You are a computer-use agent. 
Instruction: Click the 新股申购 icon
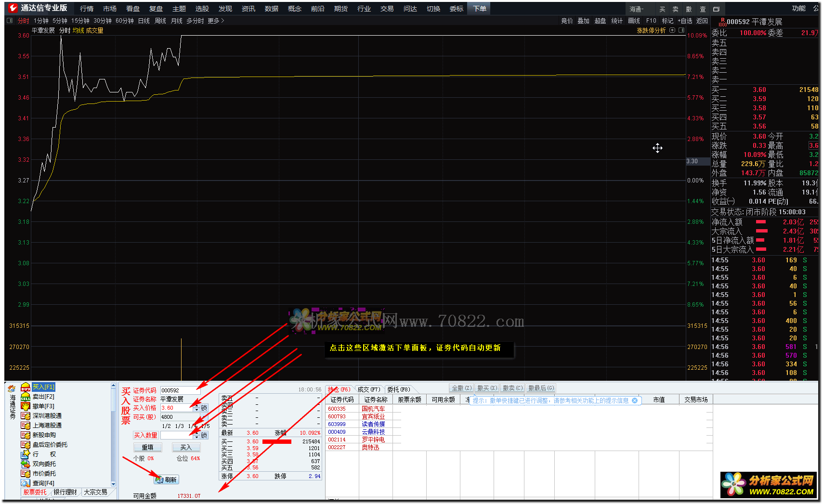click(x=26, y=435)
